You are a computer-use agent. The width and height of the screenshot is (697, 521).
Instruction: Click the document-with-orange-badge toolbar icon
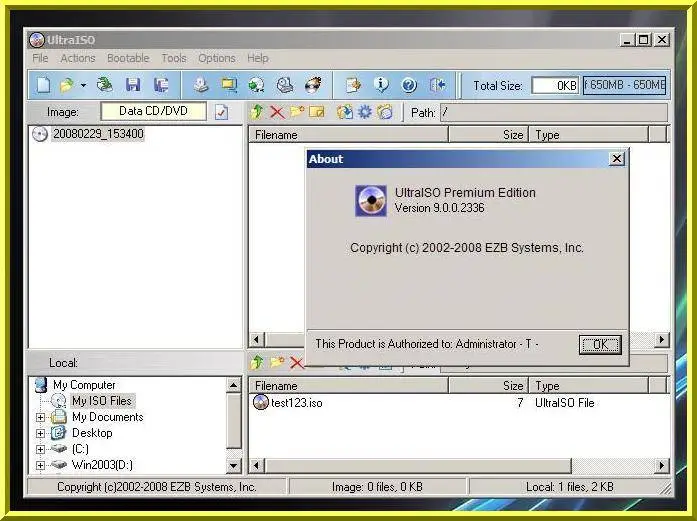pyautogui.click(x=353, y=84)
